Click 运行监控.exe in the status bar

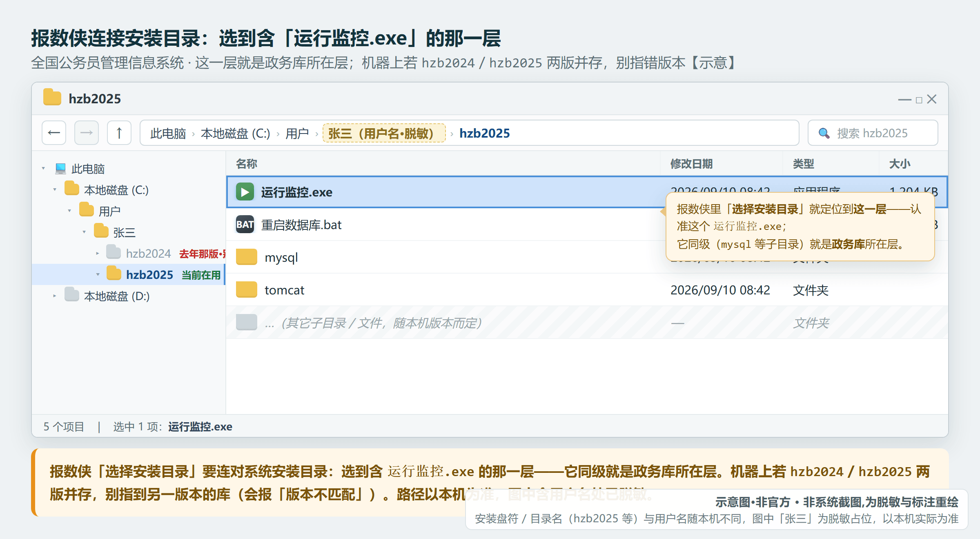(200, 427)
